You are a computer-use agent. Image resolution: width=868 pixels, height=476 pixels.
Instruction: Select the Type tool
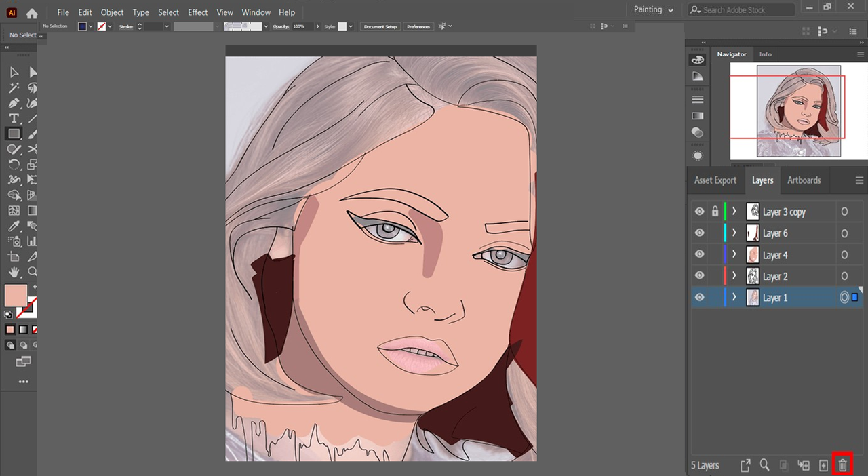tap(14, 118)
